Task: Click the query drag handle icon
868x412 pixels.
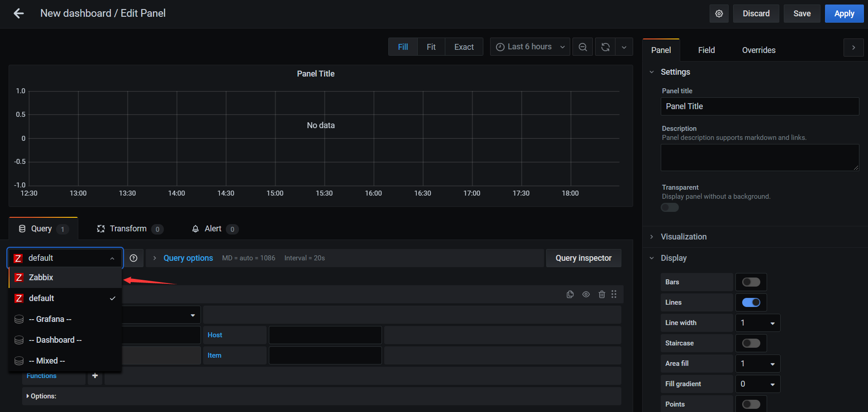Action: 614,294
